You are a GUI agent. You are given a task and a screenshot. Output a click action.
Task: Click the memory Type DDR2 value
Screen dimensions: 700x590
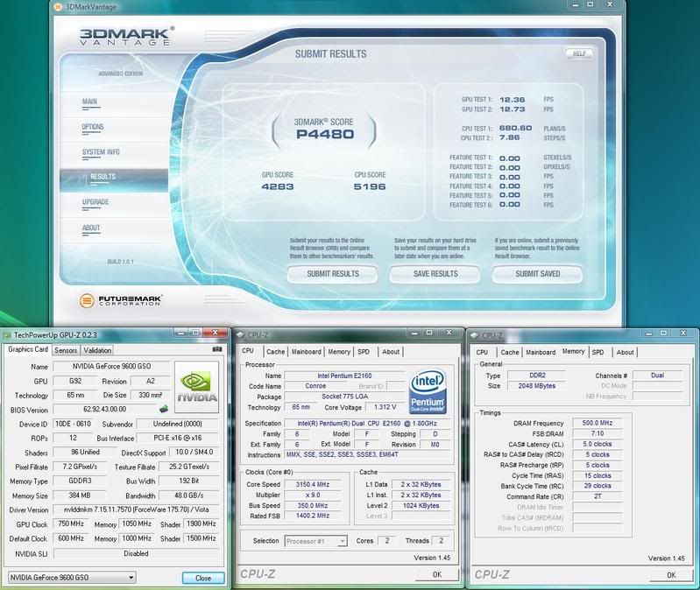537,376
